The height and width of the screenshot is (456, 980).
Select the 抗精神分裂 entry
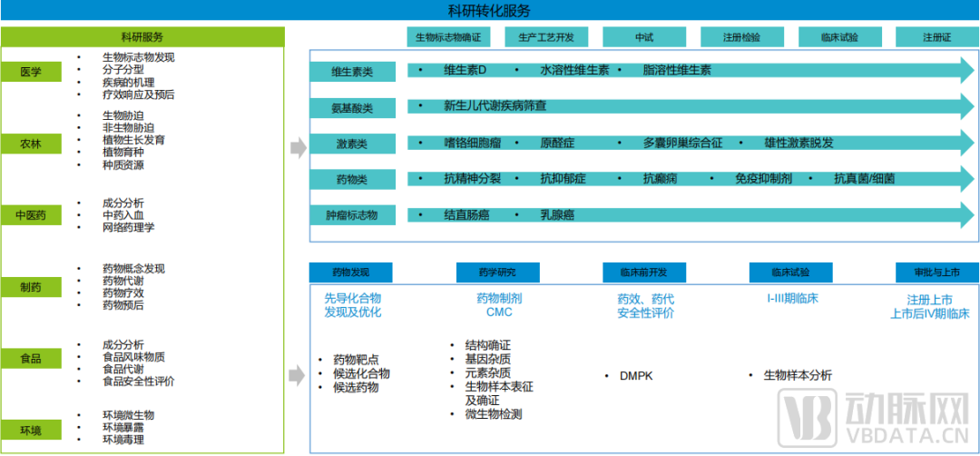[x=473, y=179]
